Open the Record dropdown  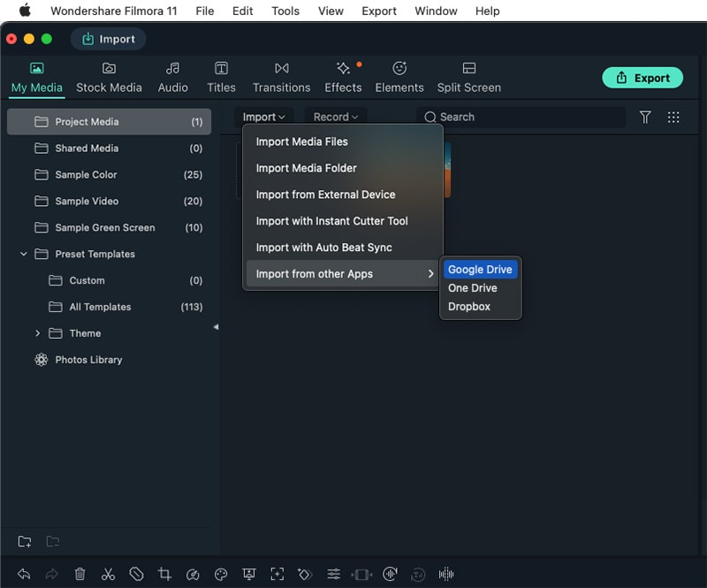pos(336,117)
